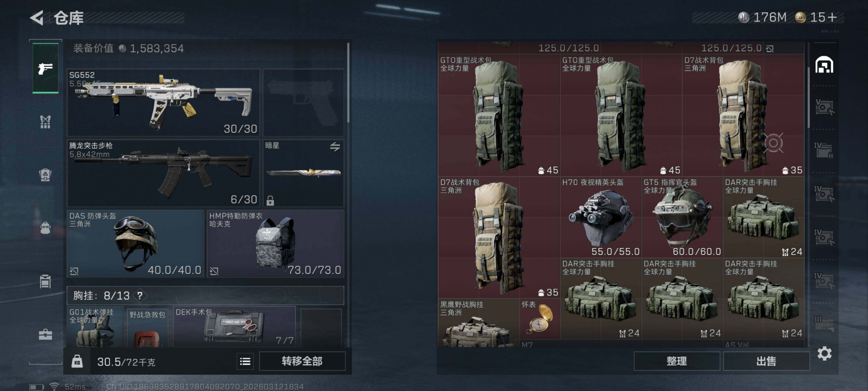Toggle the icon on DAS 防弹头盔 card
This screenshot has height=391, width=868.
[x=74, y=271]
